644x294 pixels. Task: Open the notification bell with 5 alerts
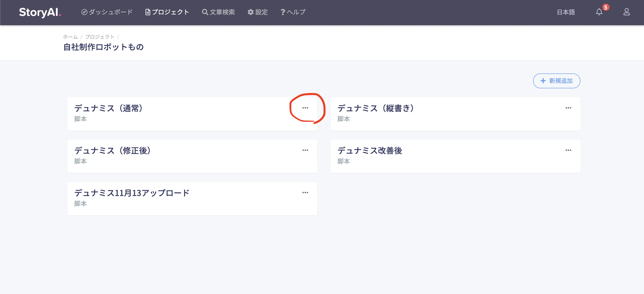pos(599,12)
